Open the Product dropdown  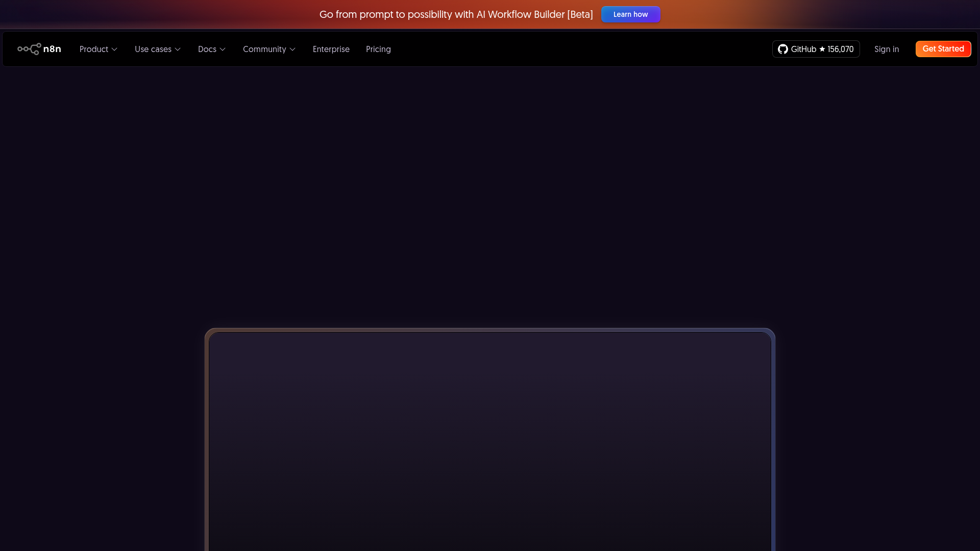(98, 49)
